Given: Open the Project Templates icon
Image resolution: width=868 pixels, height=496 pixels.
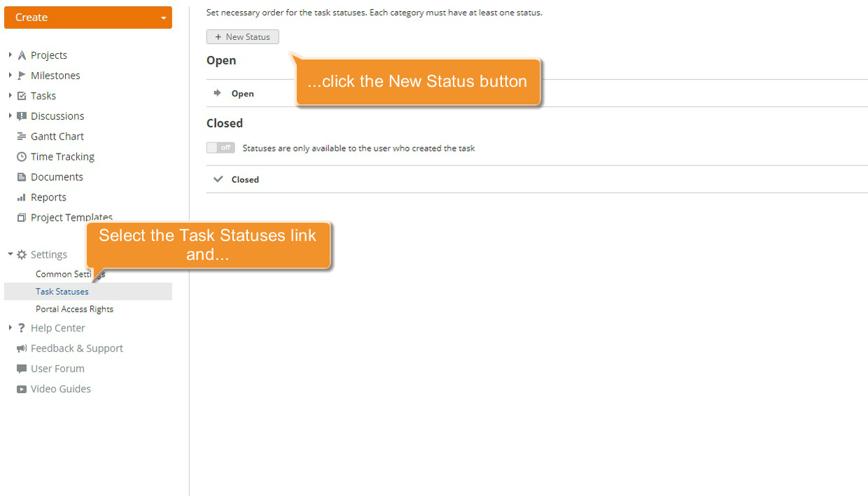Looking at the screenshot, I should tap(21, 217).
